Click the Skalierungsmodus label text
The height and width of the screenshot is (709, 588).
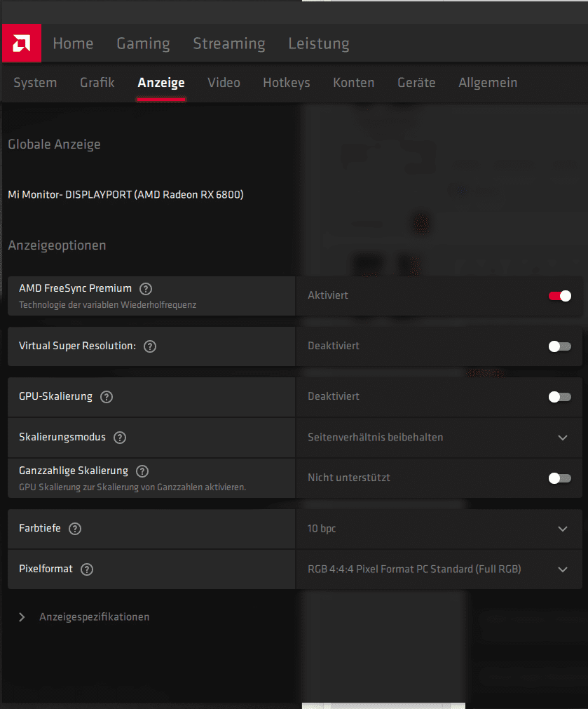(62, 437)
